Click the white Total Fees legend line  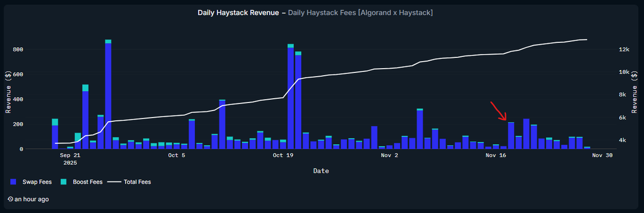tap(114, 181)
